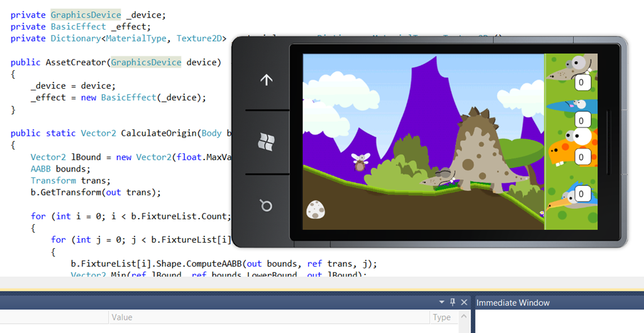This screenshot has height=333, width=644.
Task: Click the score counter beside the orange dinosaur
Action: tap(581, 156)
